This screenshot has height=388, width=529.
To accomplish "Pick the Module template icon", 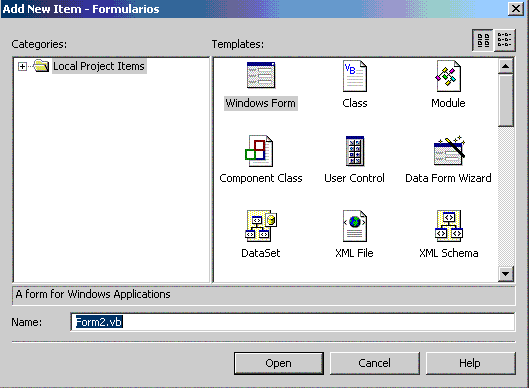I will tap(448, 76).
